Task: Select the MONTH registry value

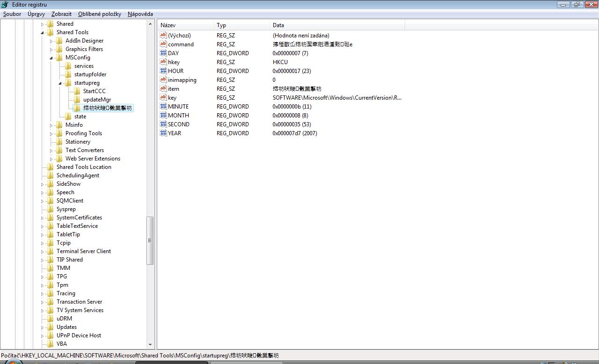Action: tap(178, 116)
